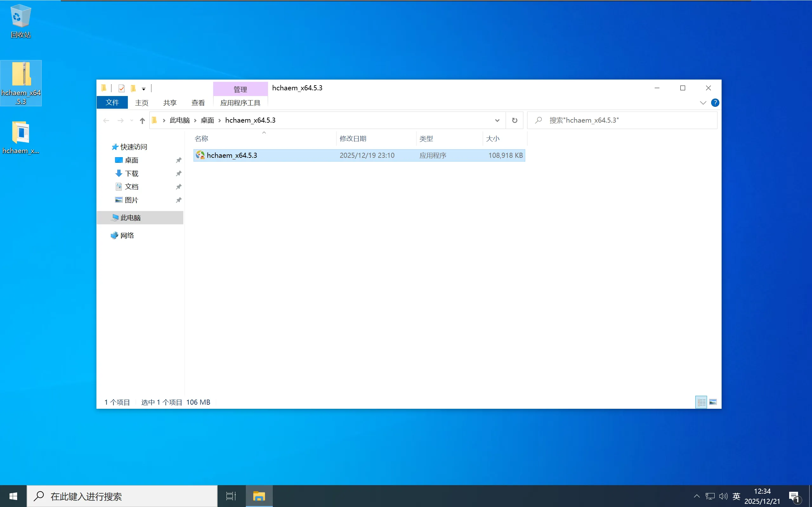Switch to large icons view in status bar
Image resolution: width=812 pixels, height=507 pixels.
point(713,402)
